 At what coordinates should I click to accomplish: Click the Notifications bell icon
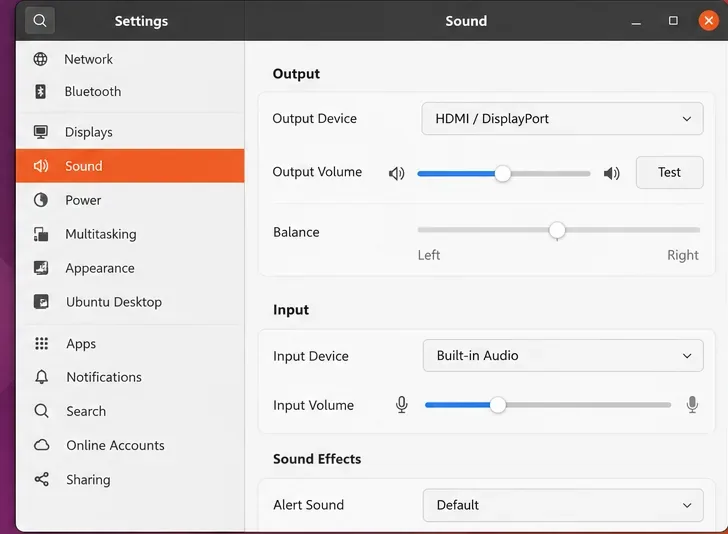tap(41, 377)
